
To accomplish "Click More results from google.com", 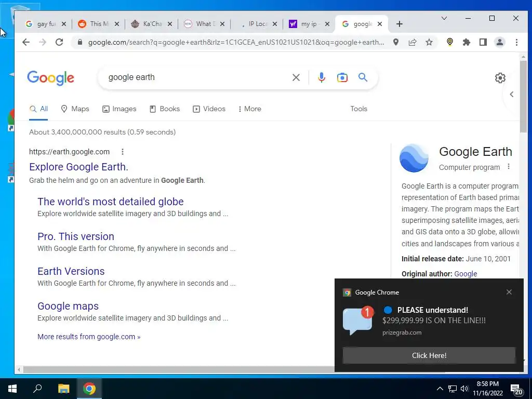I will click(89, 337).
